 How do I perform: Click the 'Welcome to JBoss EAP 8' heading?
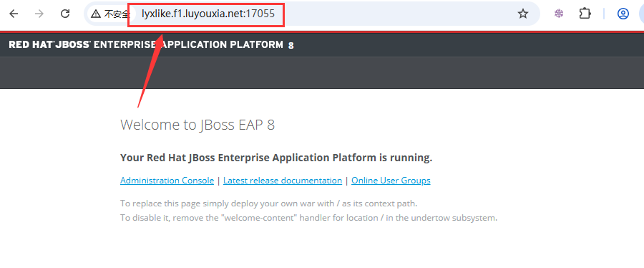pyautogui.click(x=197, y=125)
